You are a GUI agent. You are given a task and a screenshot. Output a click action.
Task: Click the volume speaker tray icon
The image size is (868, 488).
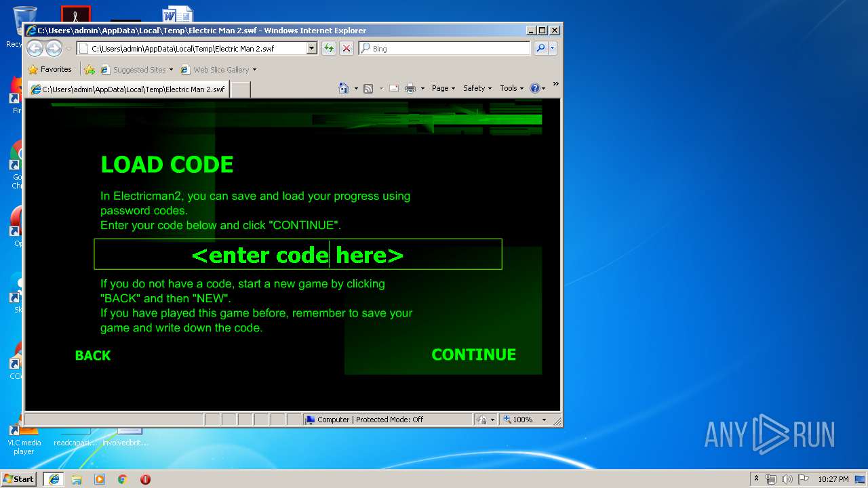(787, 479)
